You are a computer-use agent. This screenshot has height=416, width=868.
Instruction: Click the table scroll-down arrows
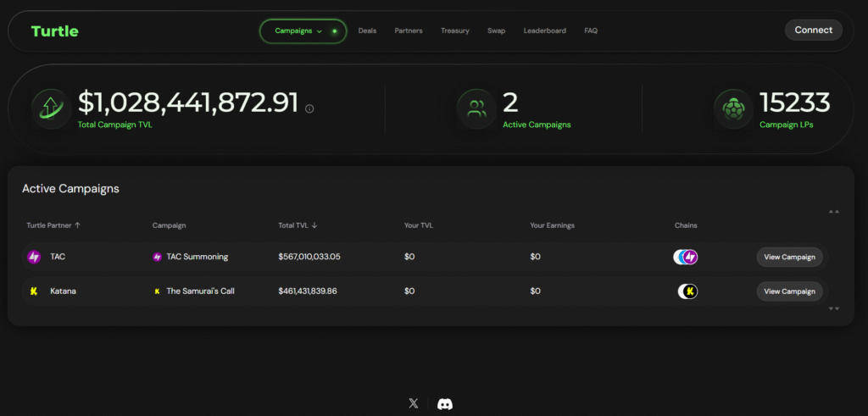click(834, 308)
